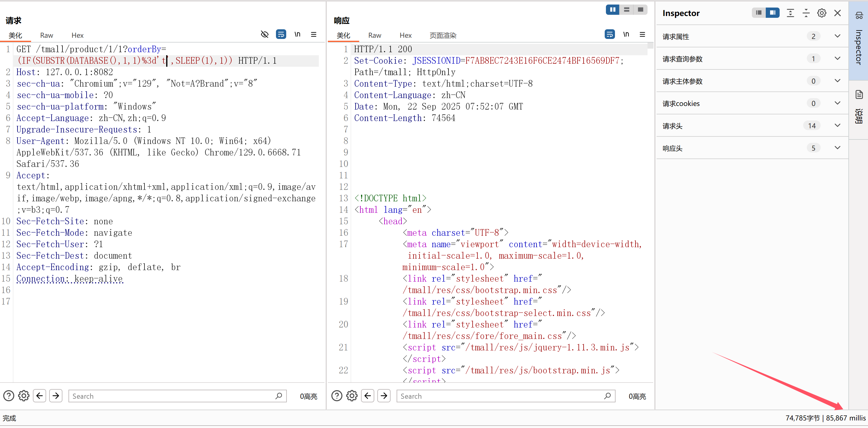Select request Hex tab
Screen dimensions: 868x428
[78, 35]
